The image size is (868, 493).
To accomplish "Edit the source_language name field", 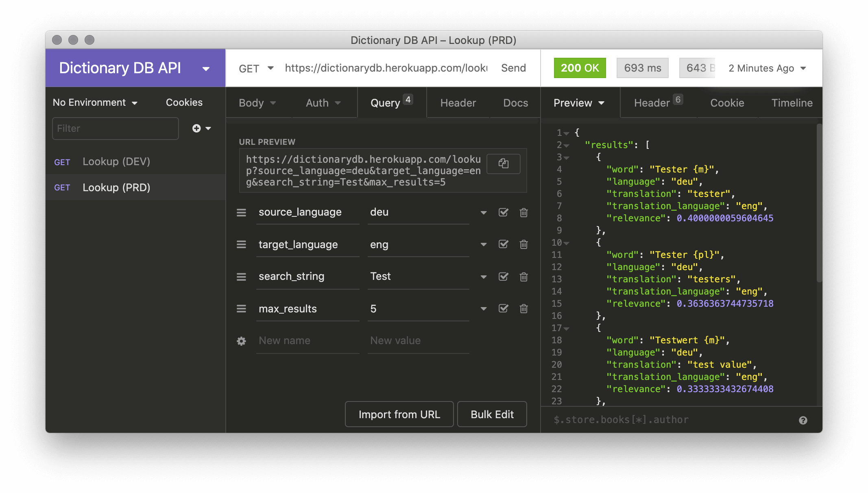I will pyautogui.click(x=308, y=212).
